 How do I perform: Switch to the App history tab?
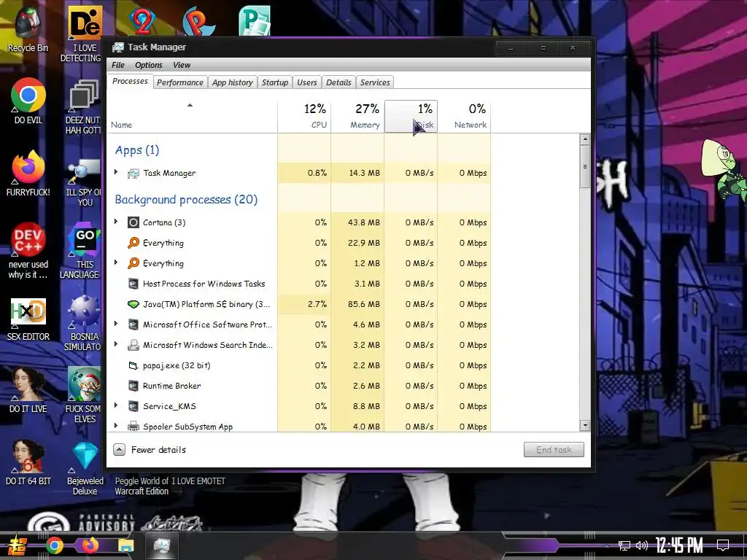(x=233, y=82)
